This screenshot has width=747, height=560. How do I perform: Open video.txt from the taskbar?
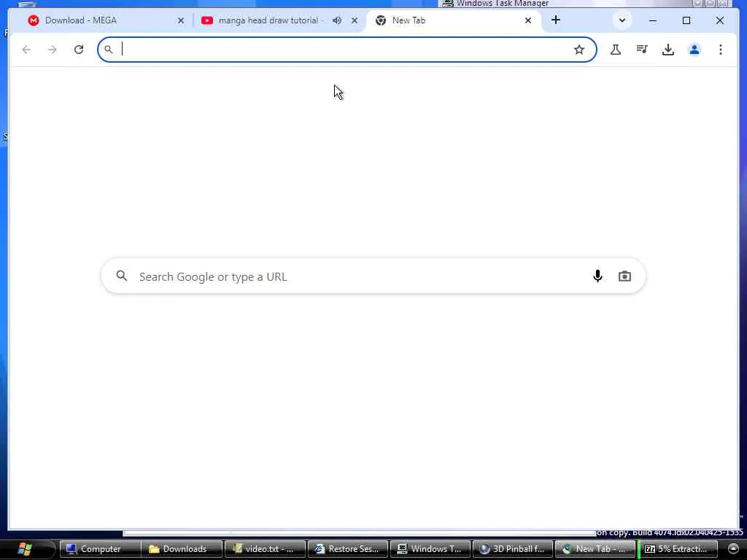tap(265, 549)
